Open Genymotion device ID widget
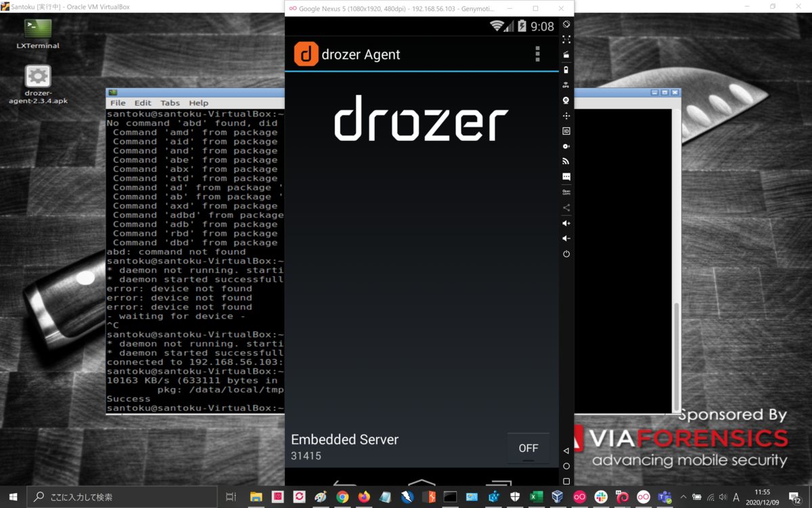812x508 pixels. [566, 131]
